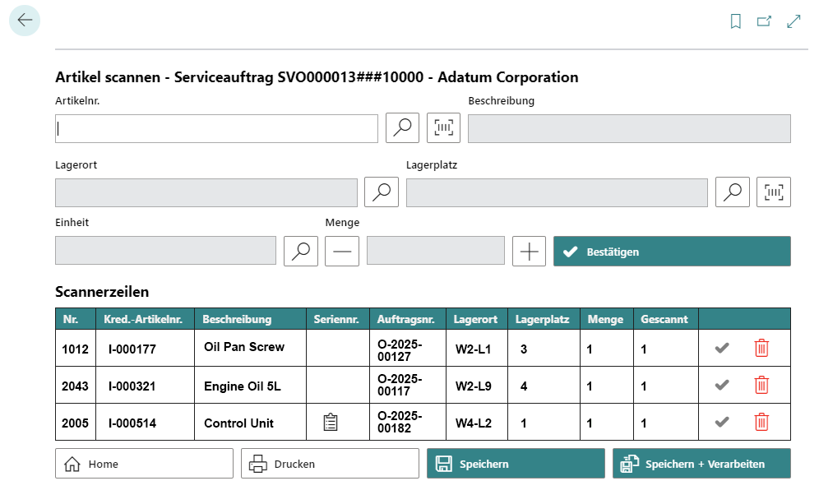This screenshot has width=819, height=504.
Task: Click the bookmark icon
Action: tap(735, 21)
